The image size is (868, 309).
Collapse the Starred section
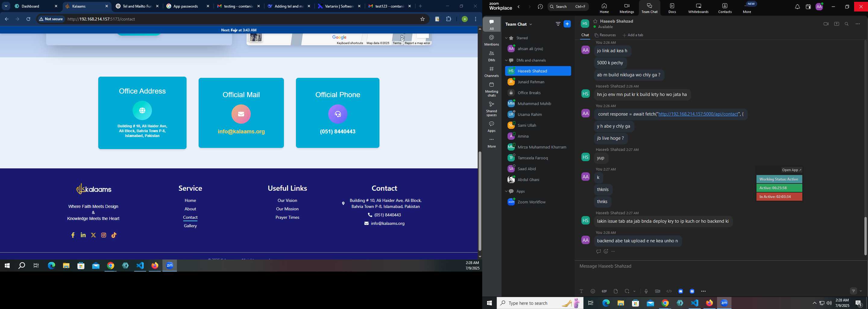(506, 38)
